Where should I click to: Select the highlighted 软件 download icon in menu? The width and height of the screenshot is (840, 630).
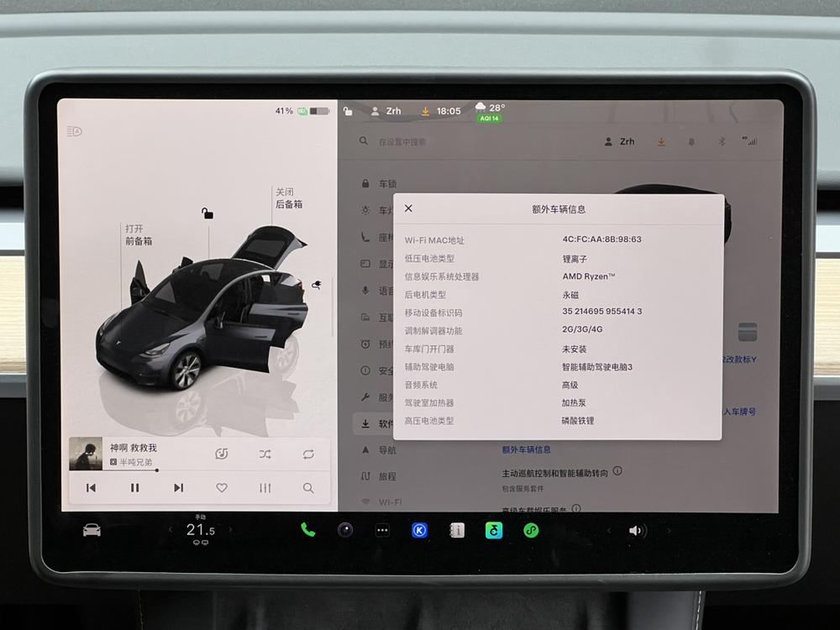point(365,423)
